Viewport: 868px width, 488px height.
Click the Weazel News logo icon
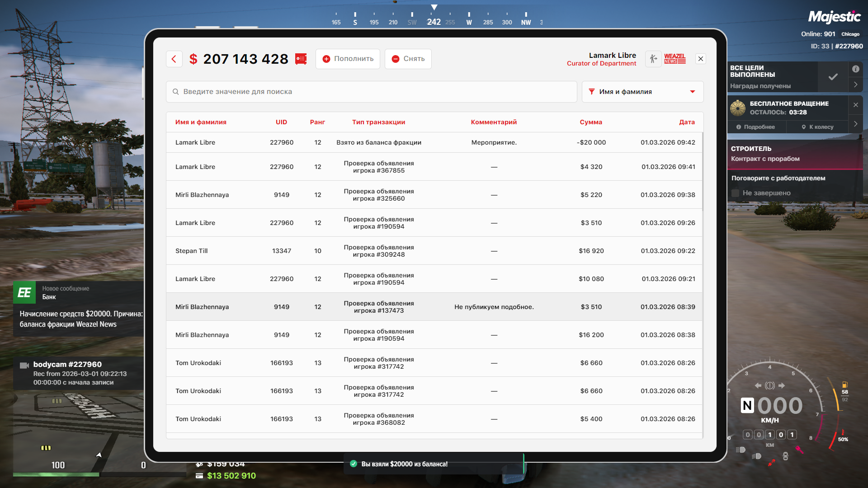point(675,59)
